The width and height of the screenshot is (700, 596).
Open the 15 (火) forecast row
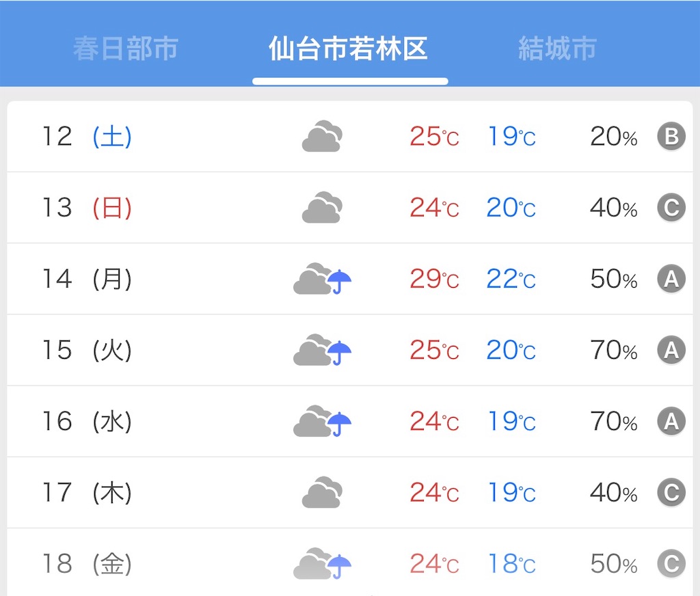[350, 350]
